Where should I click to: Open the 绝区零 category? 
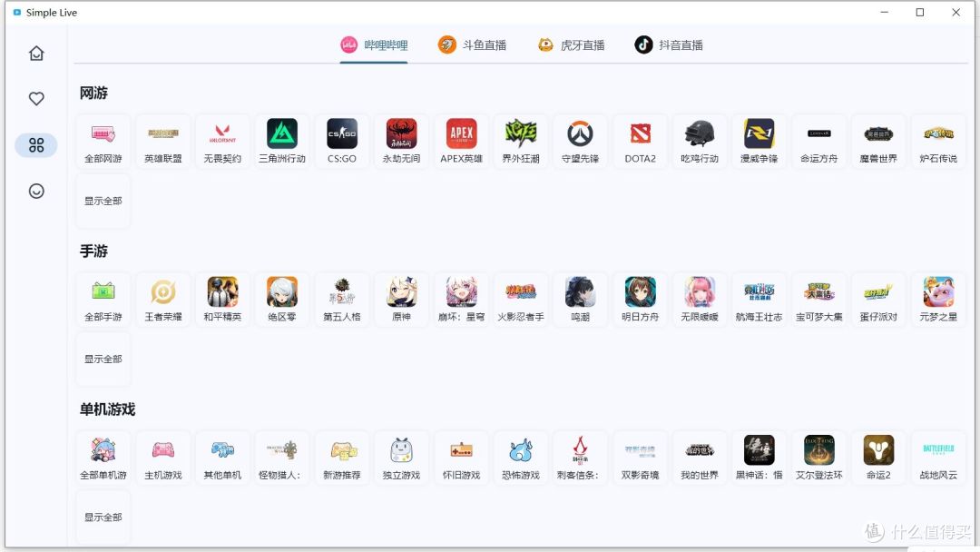282,300
